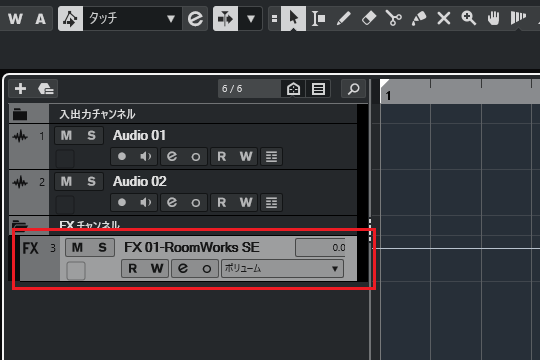Toggle toolbar Write automation W button

[15, 18]
